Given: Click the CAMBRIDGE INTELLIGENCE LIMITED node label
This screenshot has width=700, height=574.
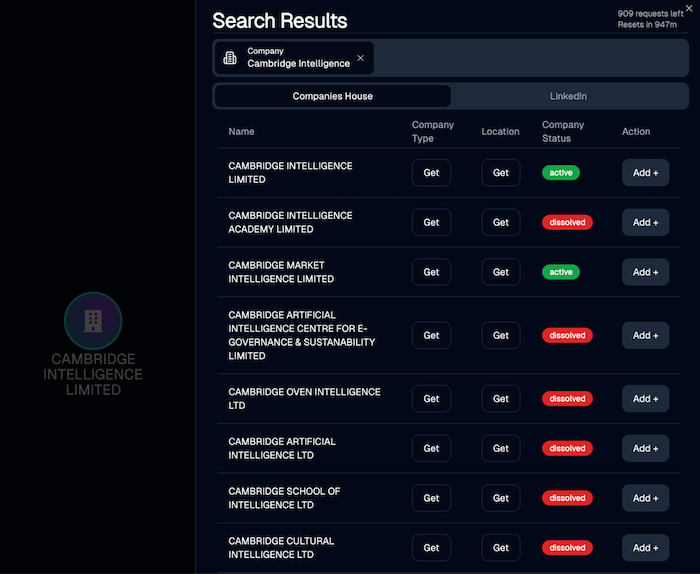Looking at the screenshot, I should tap(93, 374).
